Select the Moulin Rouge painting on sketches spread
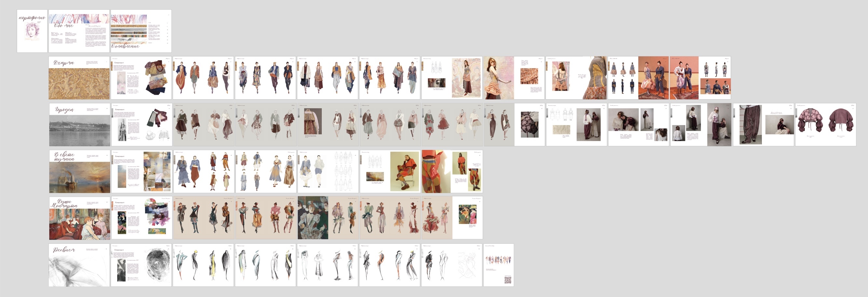 [313, 218]
